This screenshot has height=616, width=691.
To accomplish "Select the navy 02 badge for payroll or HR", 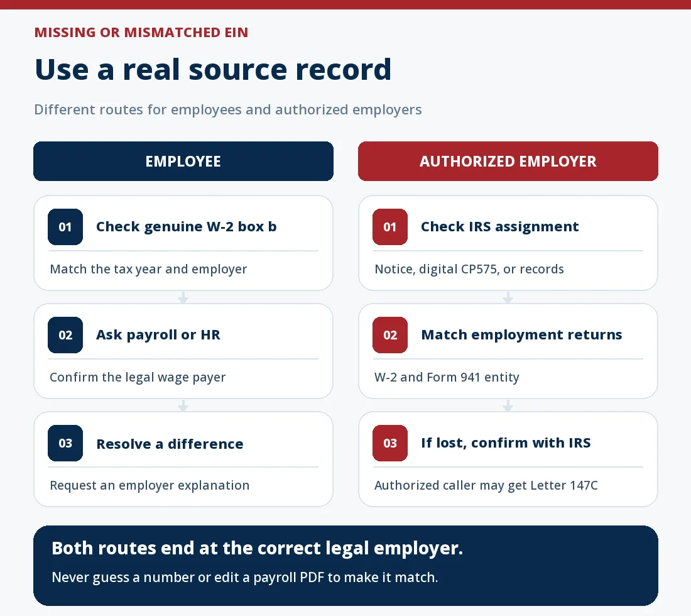I will (65, 334).
